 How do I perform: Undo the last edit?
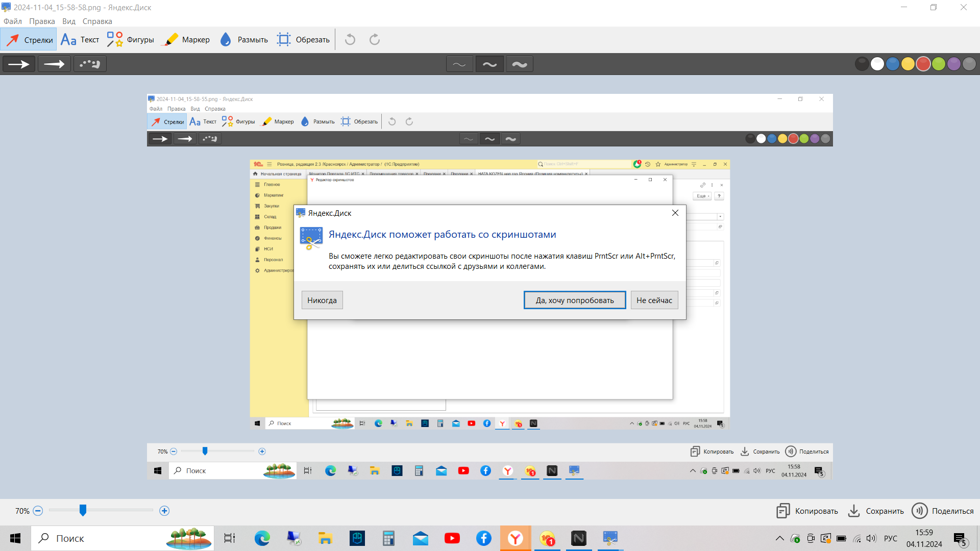coord(350,40)
